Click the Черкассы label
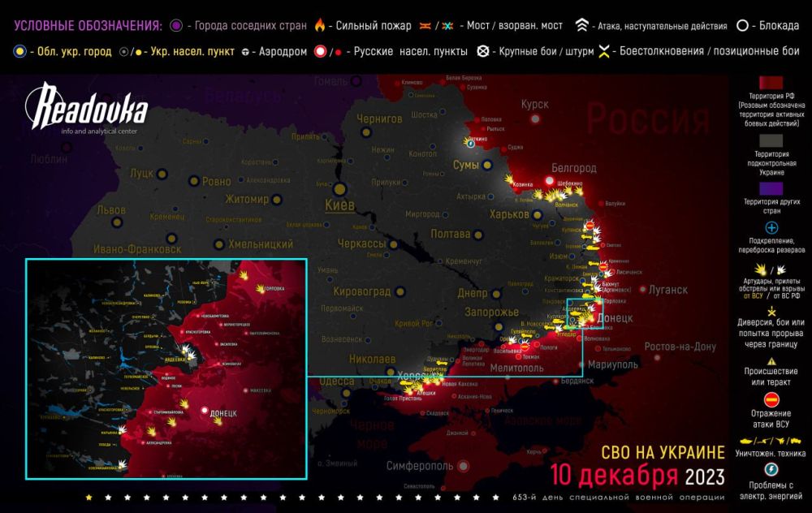The image size is (812, 513). [361, 244]
